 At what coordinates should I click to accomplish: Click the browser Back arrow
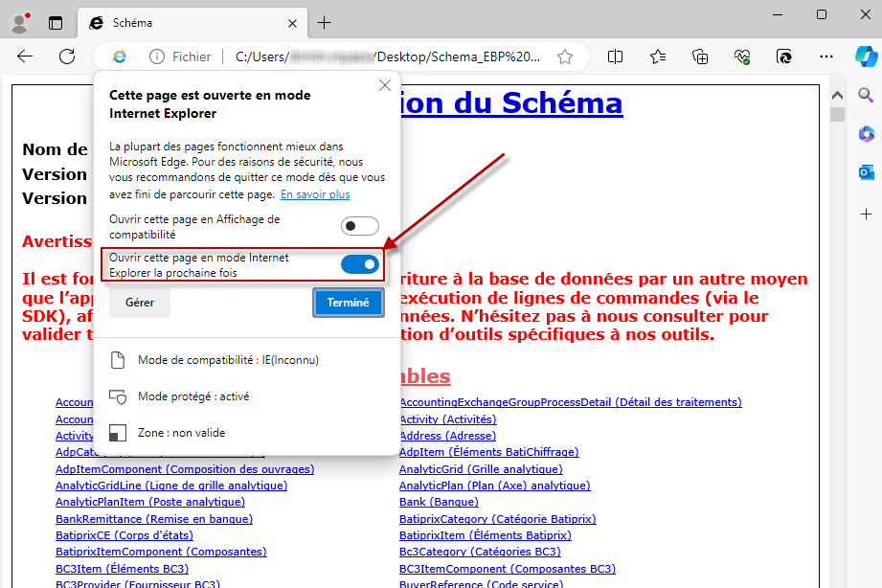[25, 57]
